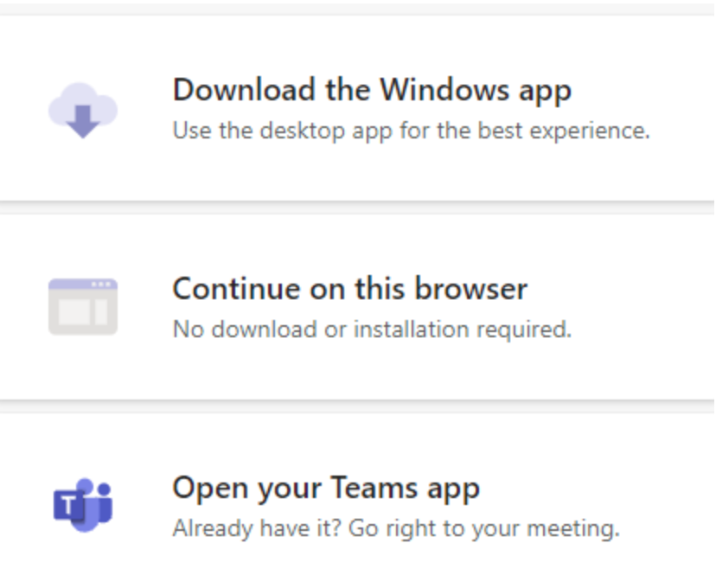This screenshot has height=588, width=716.
Task: Click the letter T tile in Teams logo
Action: [x=69, y=505]
